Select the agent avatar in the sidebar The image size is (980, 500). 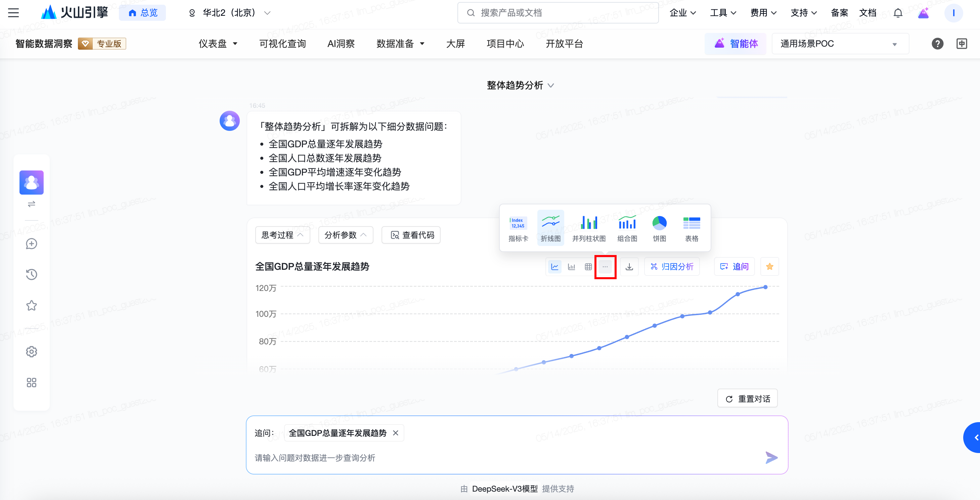32,183
